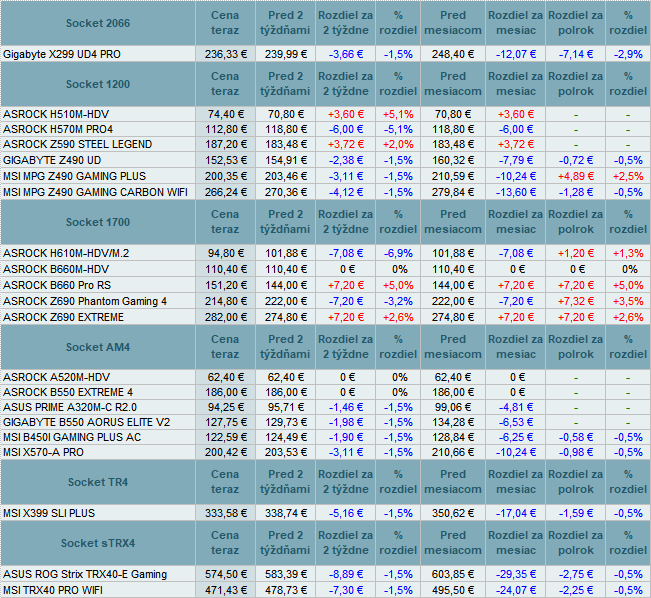Select ASROCK H610M-HDV/M.2 row name

[x=66, y=253]
